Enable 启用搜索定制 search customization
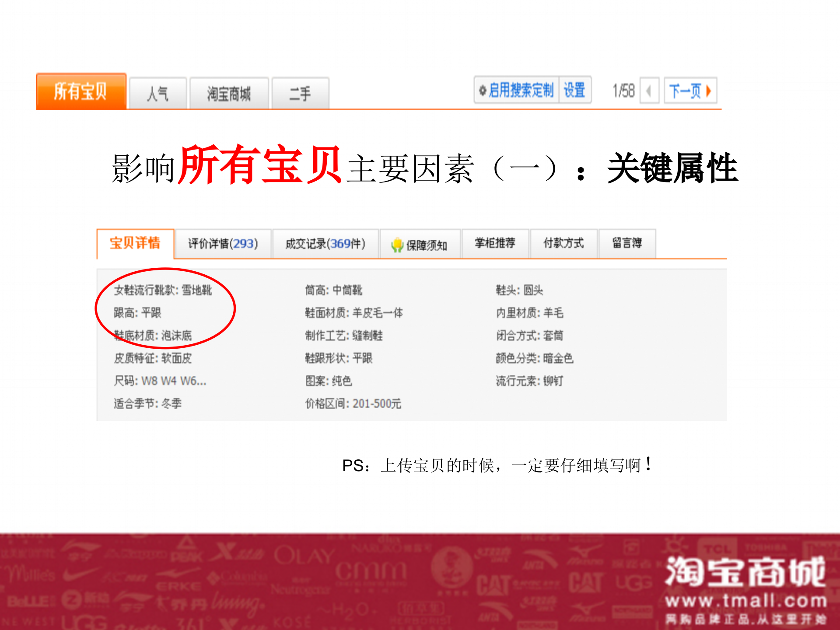Viewport: 840px width, 630px height. [x=521, y=91]
